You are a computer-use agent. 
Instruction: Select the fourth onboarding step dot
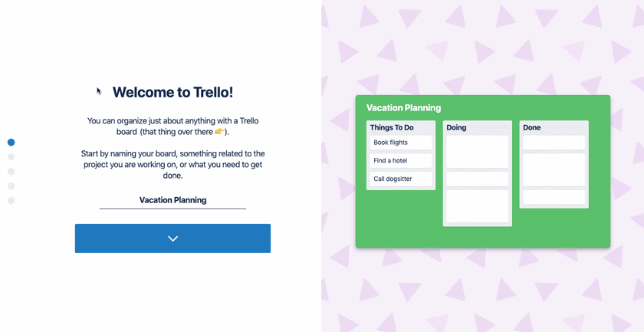point(11,186)
